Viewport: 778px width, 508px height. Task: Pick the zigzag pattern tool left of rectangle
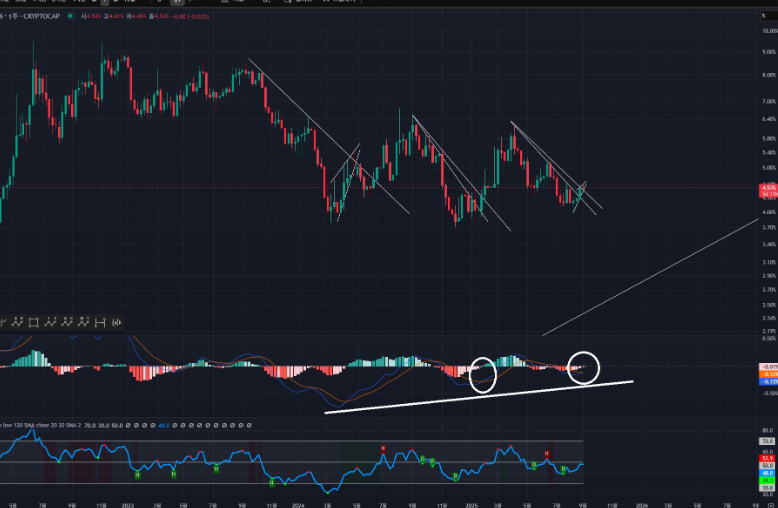click(17, 322)
